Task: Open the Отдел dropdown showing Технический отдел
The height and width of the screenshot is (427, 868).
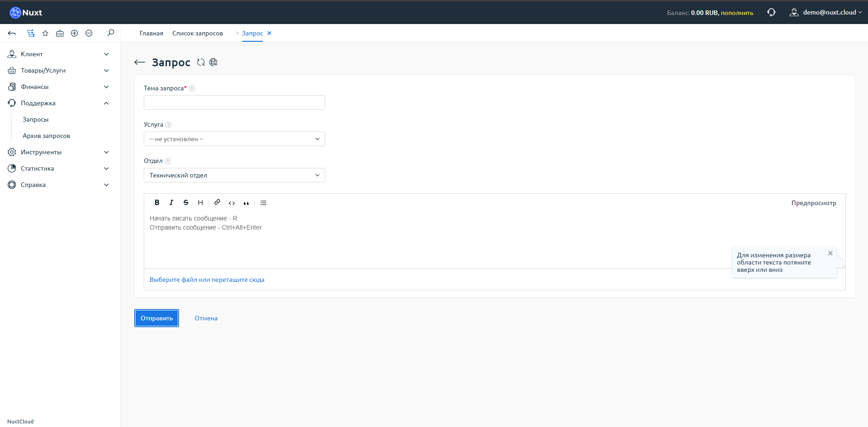Action: click(234, 175)
